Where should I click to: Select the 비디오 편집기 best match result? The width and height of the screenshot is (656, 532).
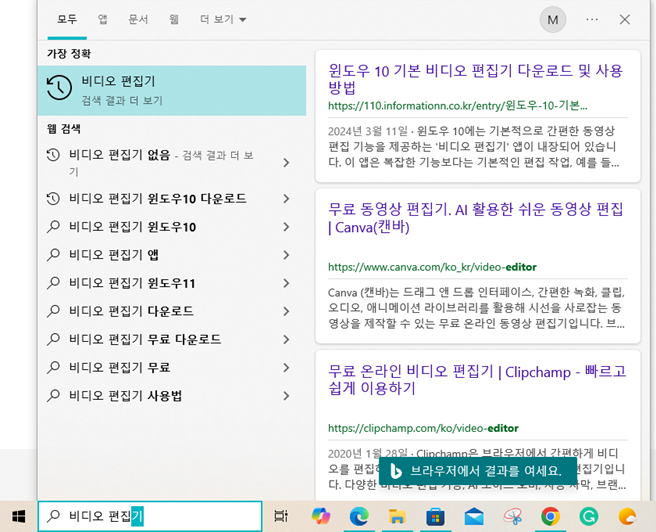[172, 90]
